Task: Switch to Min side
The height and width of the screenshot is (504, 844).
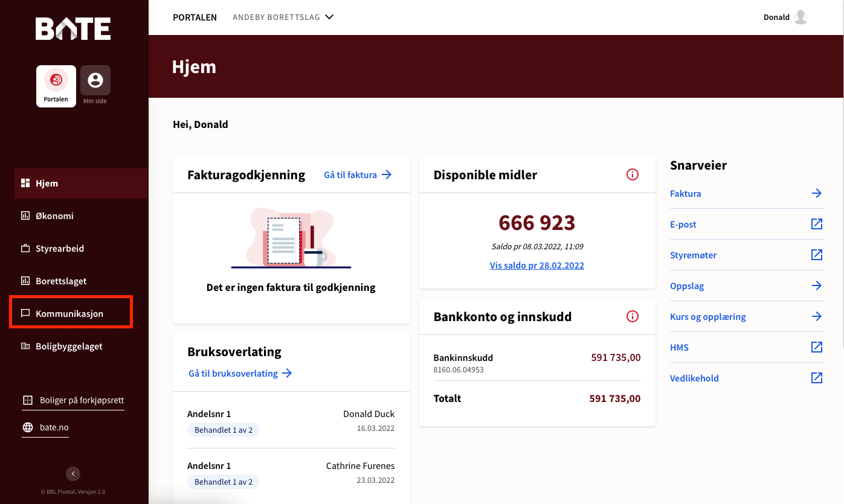Action: 95,80
